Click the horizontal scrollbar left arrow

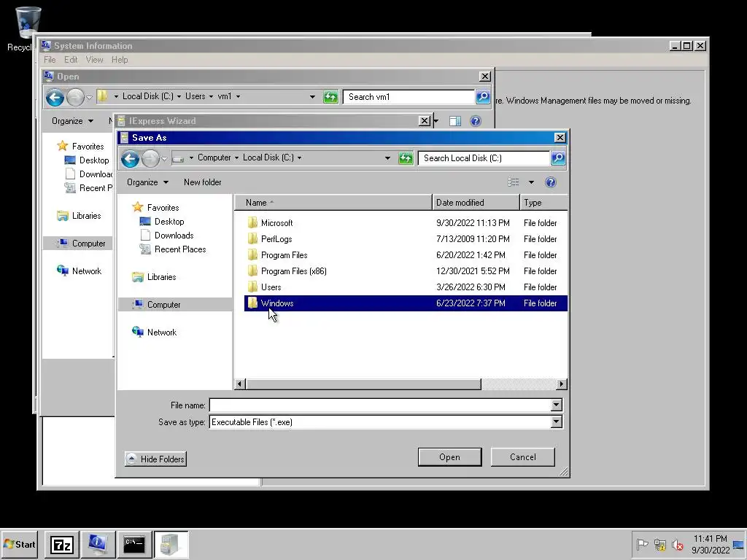coord(239,384)
